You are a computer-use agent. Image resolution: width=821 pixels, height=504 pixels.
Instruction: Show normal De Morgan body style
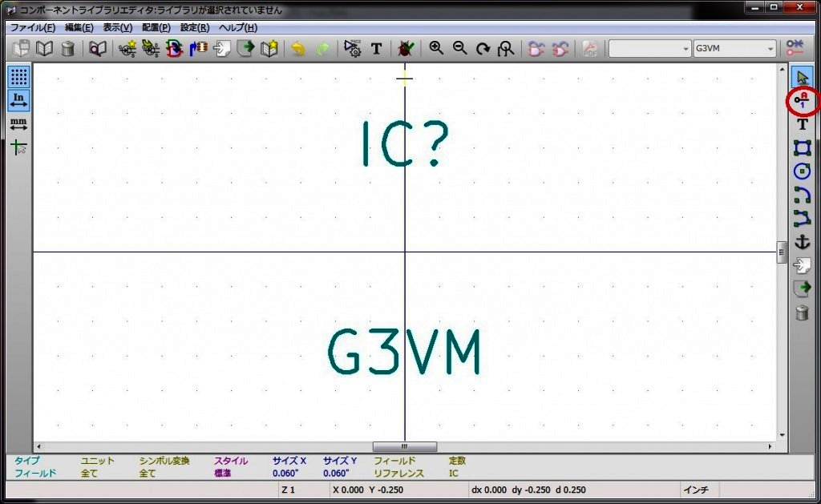coord(536,48)
